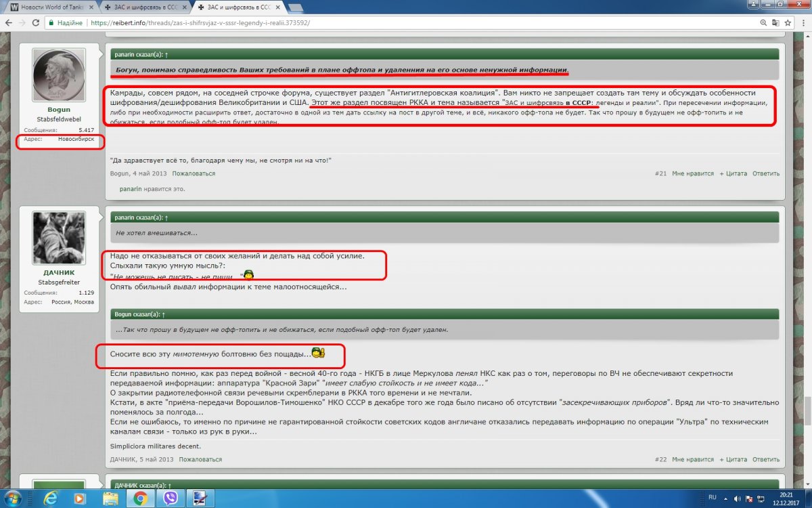Screen dimensions: 812x508
Task: Open the Chrome three-dot menu
Action: coord(803,22)
